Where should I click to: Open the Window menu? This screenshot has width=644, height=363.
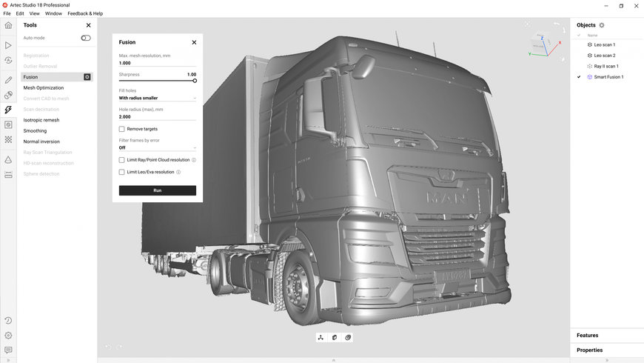[53, 13]
